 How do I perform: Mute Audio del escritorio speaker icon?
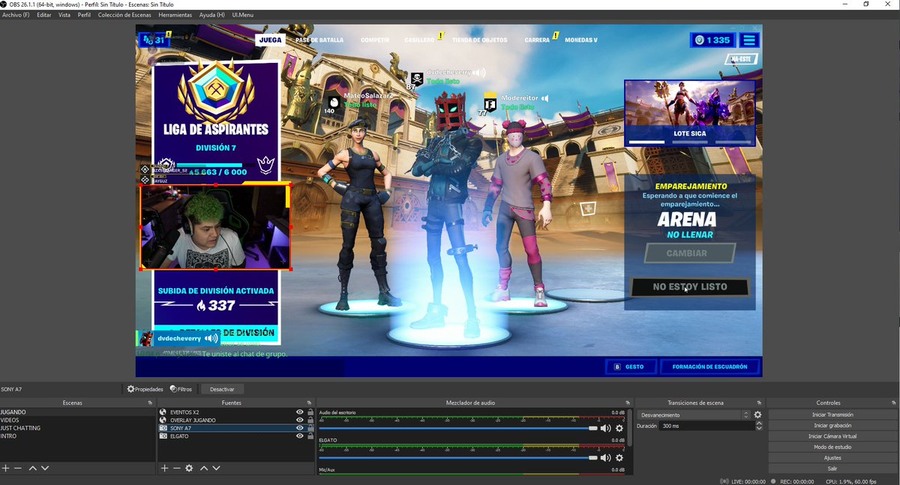606,428
